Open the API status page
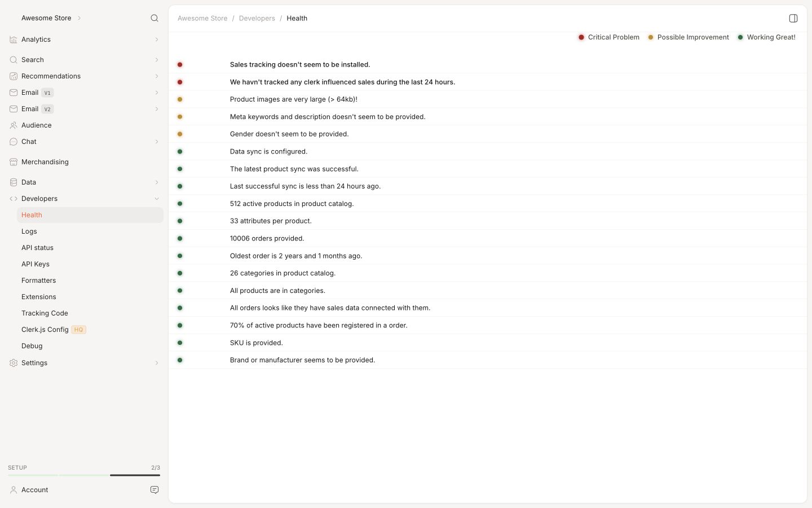The width and height of the screenshot is (812, 508). [90, 248]
